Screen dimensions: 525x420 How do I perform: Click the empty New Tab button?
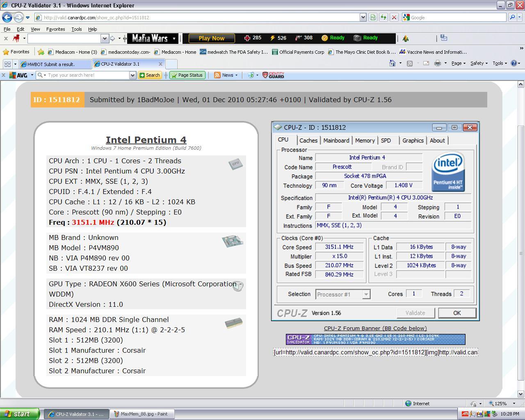click(171, 64)
